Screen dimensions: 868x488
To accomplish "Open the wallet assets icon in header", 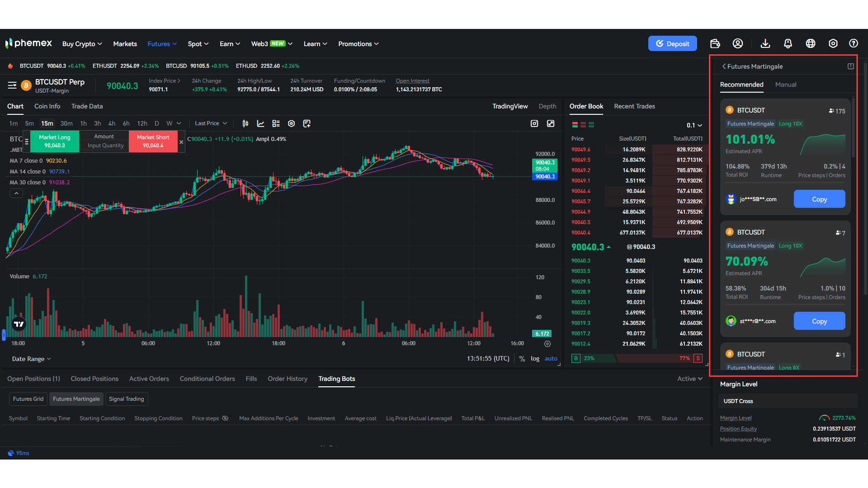I will pos(715,43).
